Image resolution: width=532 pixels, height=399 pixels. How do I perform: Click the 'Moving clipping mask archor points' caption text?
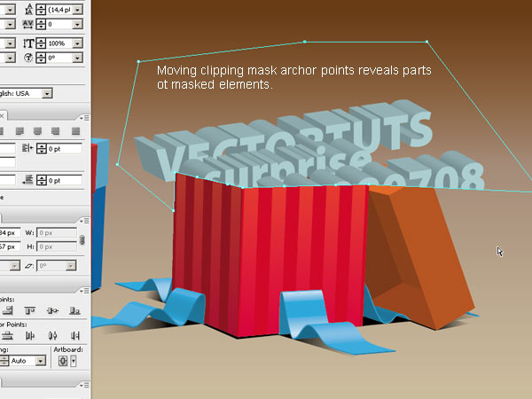pyautogui.click(x=293, y=77)
